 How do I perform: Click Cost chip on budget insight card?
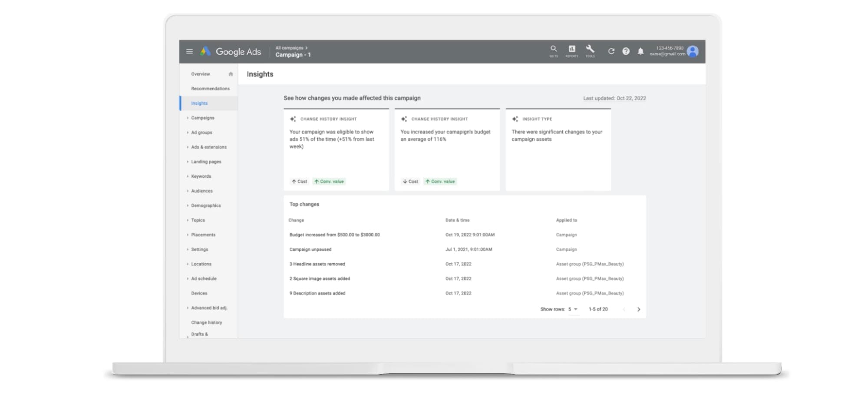coord(410,181)
